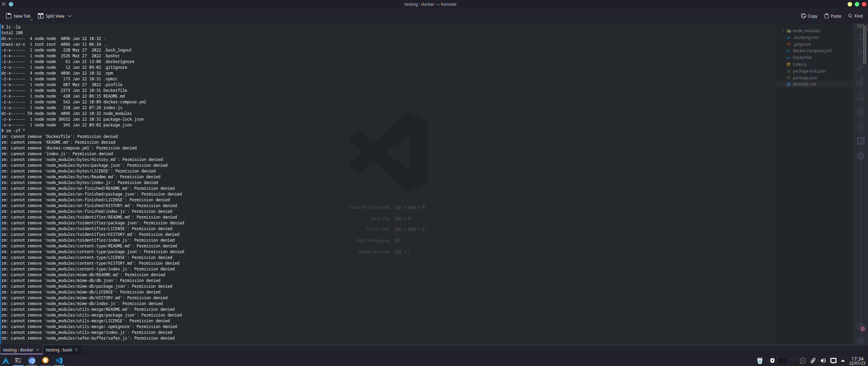Click the volume speaker tray icon
The height and width of the screenshot is (366, 868).
(823, 361)
